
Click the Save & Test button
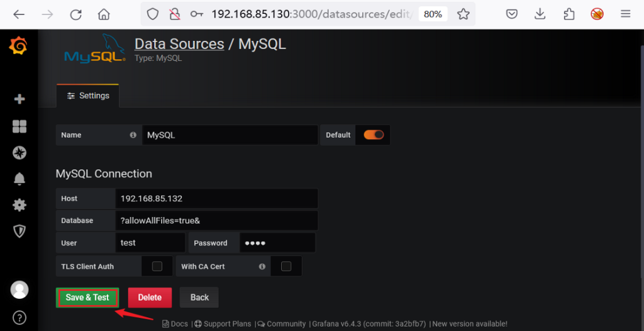coord(87,297)
